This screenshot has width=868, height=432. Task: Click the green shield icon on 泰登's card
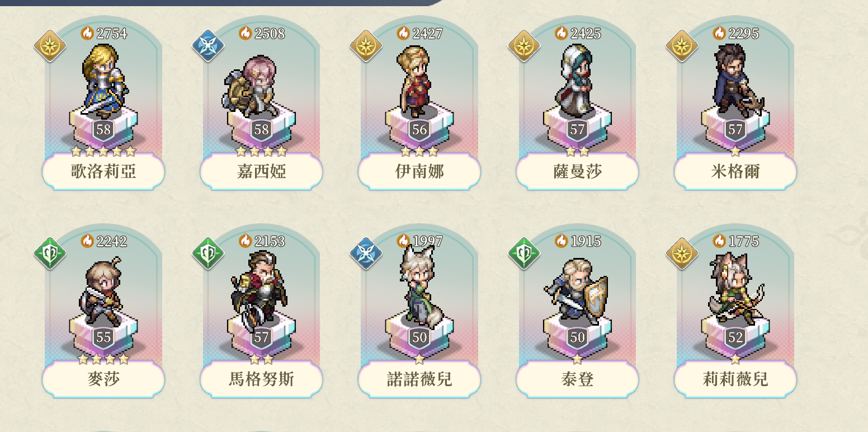524,253
